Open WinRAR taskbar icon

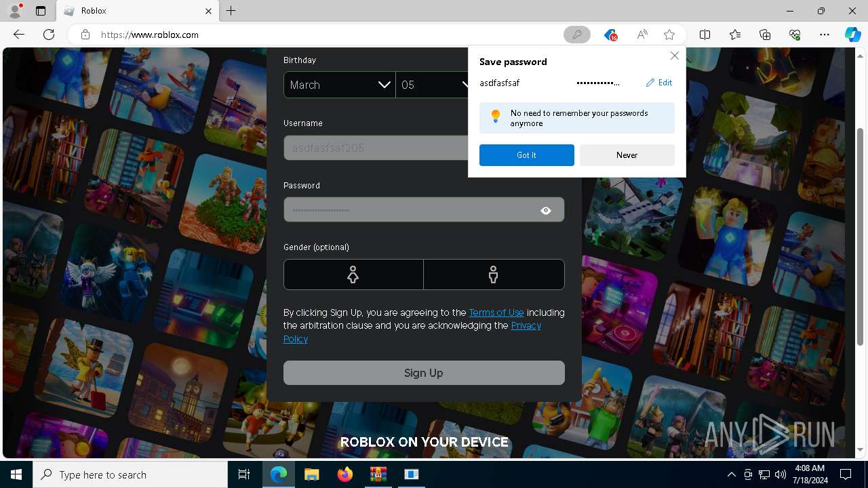(x=378, y=474)
